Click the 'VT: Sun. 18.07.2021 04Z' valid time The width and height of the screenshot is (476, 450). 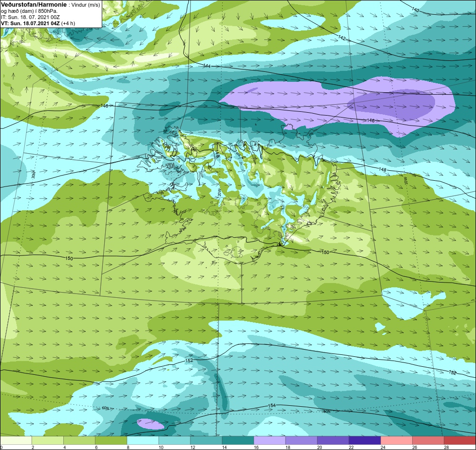(30, 23)
